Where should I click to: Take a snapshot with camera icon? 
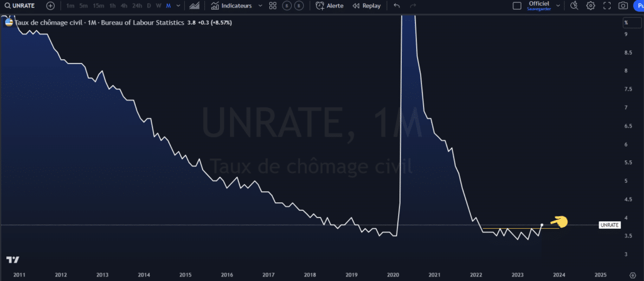(623, 6)
